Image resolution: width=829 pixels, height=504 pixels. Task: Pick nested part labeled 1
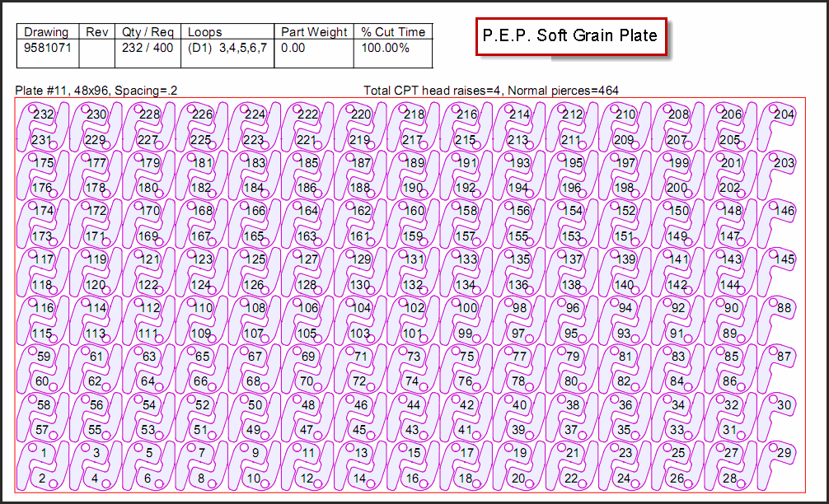(43, 452)
